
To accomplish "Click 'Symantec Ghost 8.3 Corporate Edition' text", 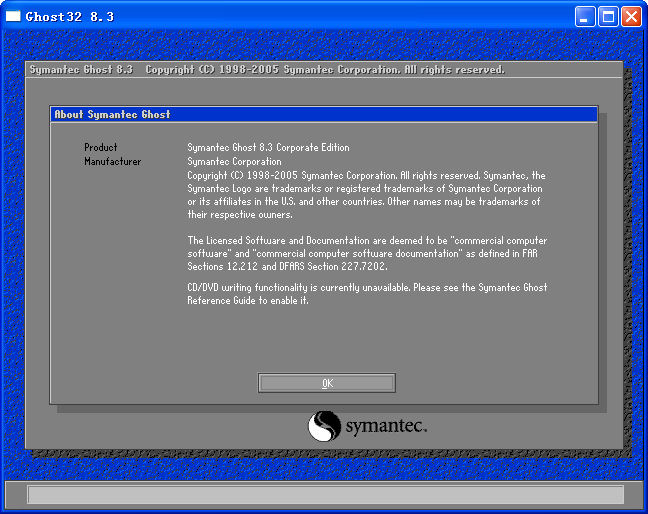I will tap(268, 148).
